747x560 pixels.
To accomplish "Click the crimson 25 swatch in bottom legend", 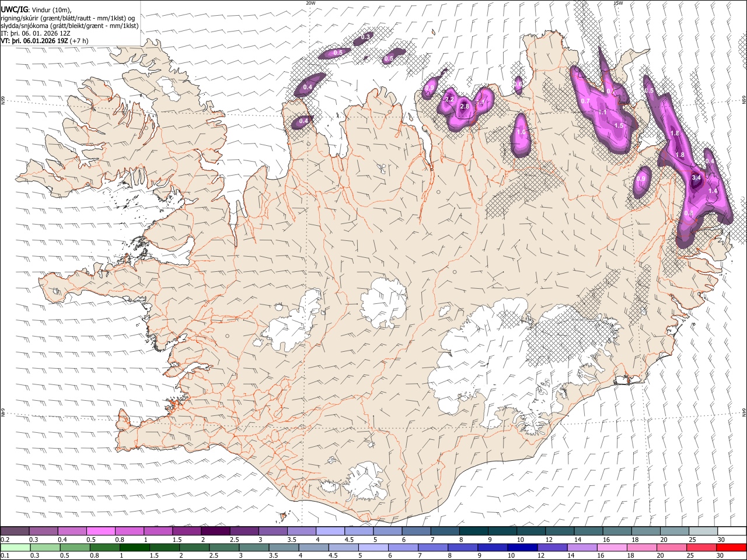I will click(x=701, y=547).
